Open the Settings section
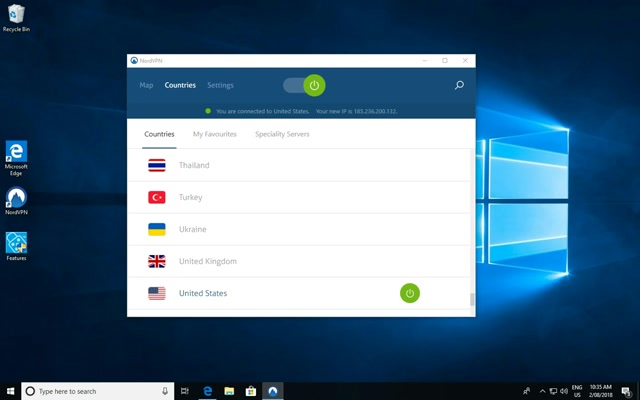 coord(220,86)
